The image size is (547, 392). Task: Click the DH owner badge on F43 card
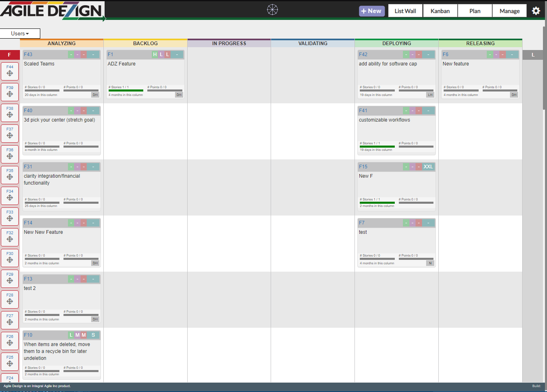pyautogui.click(x=95, y=95)
